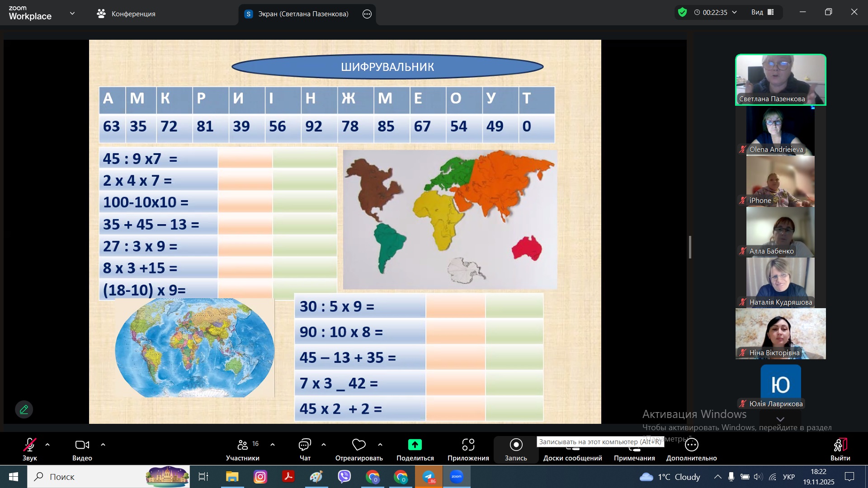The height and width of the screenshot is (488, 868).
Task: Open Reactions with the heart icon
Action: (x=359, y=445)
